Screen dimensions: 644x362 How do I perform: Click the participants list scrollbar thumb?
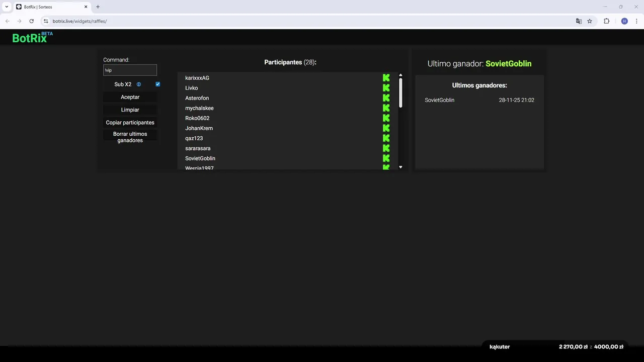point(400,92)
